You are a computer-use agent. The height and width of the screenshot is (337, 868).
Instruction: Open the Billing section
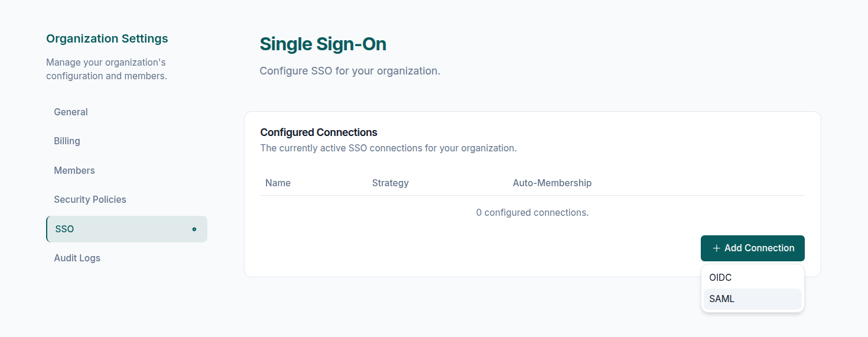tap(67, 141)
